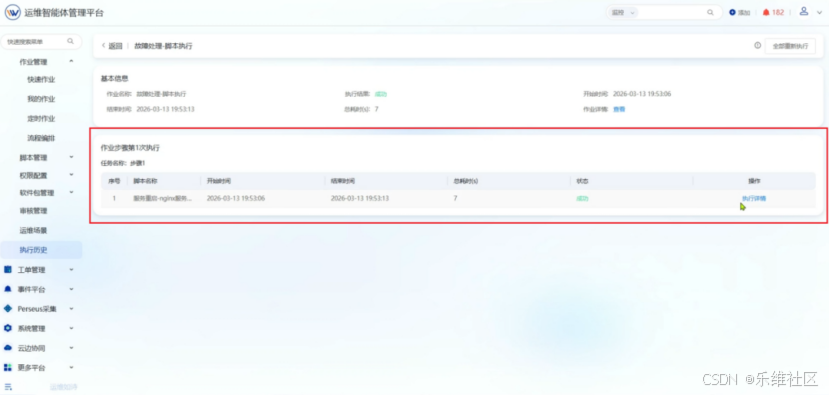830x395 pixels.
Task: Click the sidebar collapse icon at bottom
Action: [8, 387]
